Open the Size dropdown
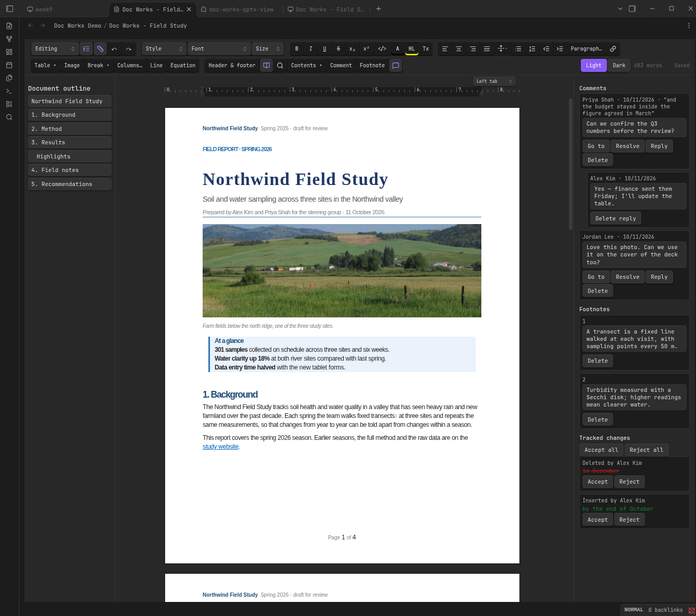The image size is (696, 616). [268, 49]
